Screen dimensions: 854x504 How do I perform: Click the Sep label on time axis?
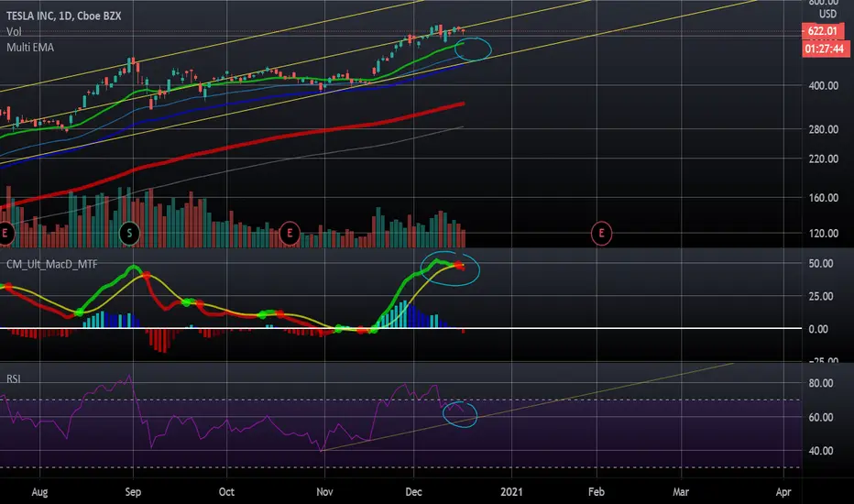[x=133, y=492]
